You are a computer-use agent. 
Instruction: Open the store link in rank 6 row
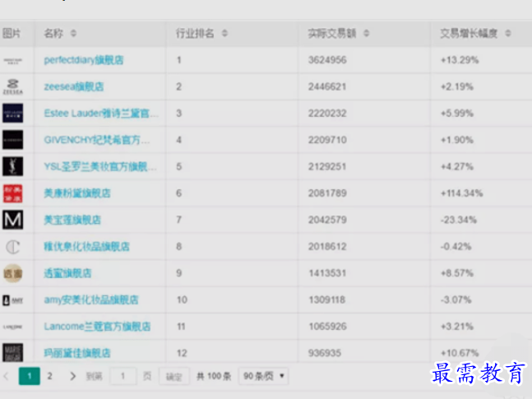tap(77, 193)
